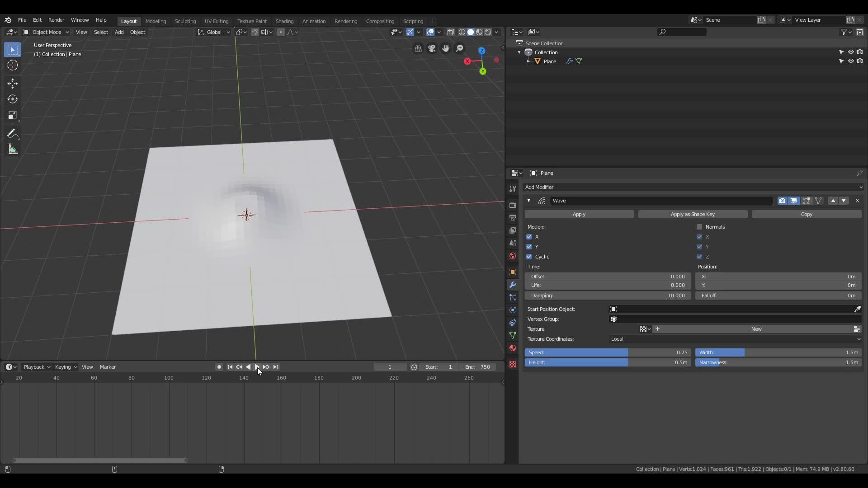Open the outliner filter dropdown
Screen dimensions: 868x488
[x=846, y=32]
